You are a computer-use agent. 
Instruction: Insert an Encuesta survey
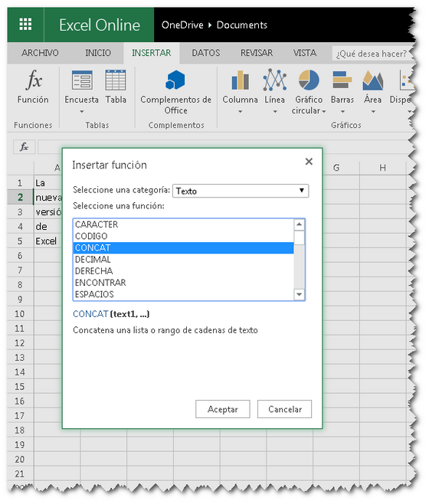[x=82, y=87]
